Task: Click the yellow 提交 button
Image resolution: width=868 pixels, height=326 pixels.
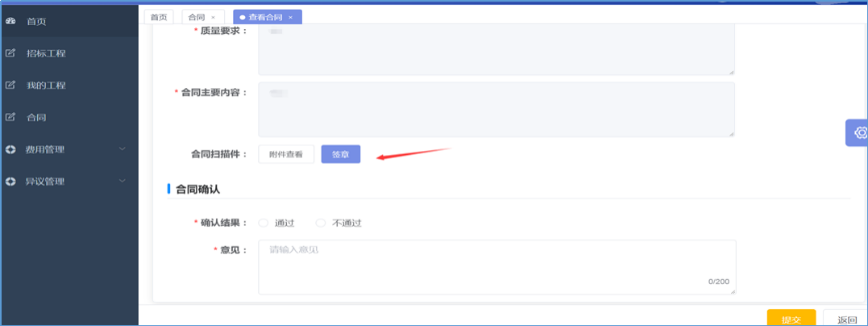Action: pyautogui.click(x=791, y=319)
